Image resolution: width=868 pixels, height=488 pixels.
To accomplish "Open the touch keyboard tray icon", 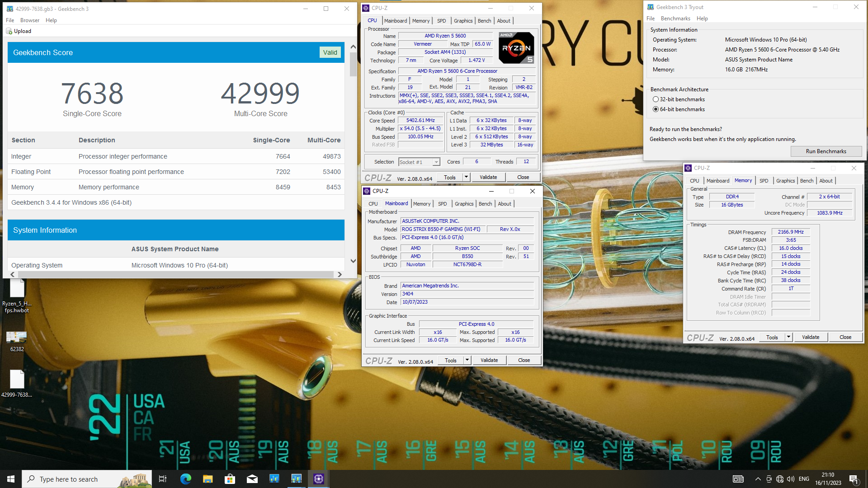I will [x=738, y=479].
